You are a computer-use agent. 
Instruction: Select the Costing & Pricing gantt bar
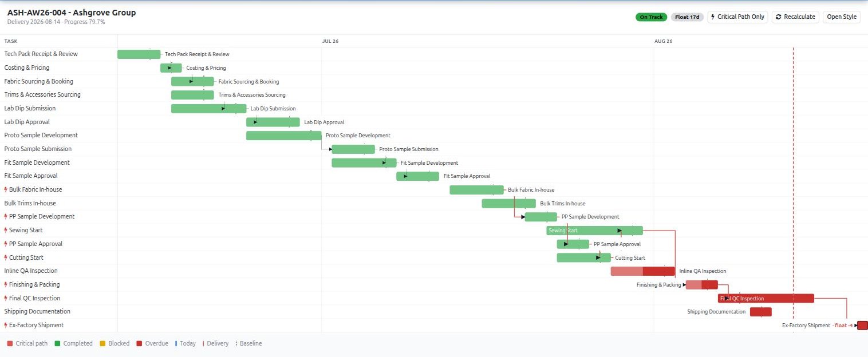pos(171,68)
